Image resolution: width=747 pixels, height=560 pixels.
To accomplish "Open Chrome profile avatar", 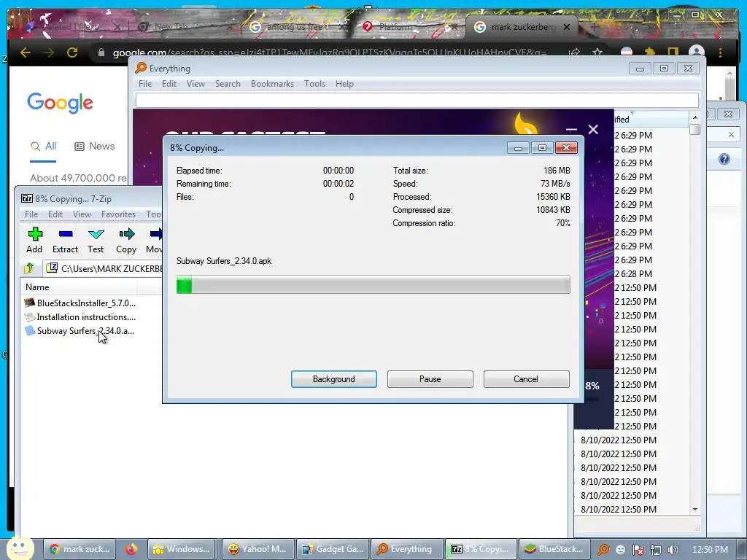I will (x=697, y=52).
